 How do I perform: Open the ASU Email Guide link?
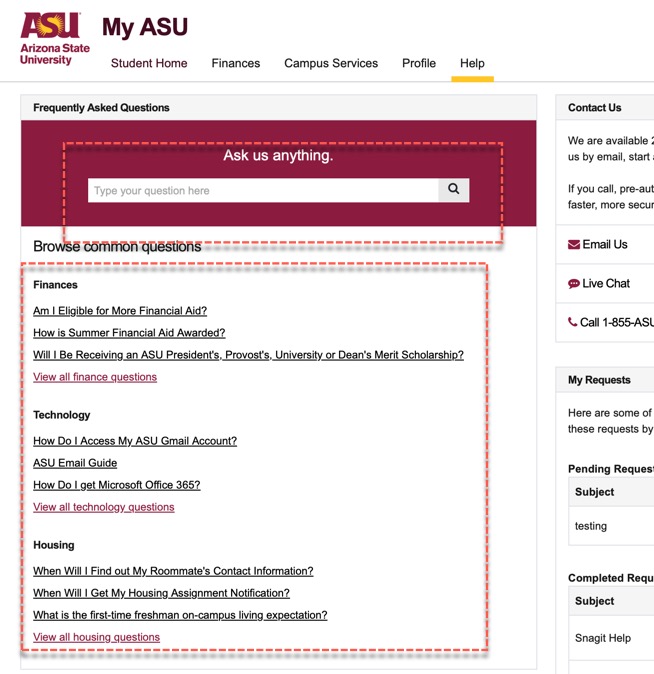point(75,463)
